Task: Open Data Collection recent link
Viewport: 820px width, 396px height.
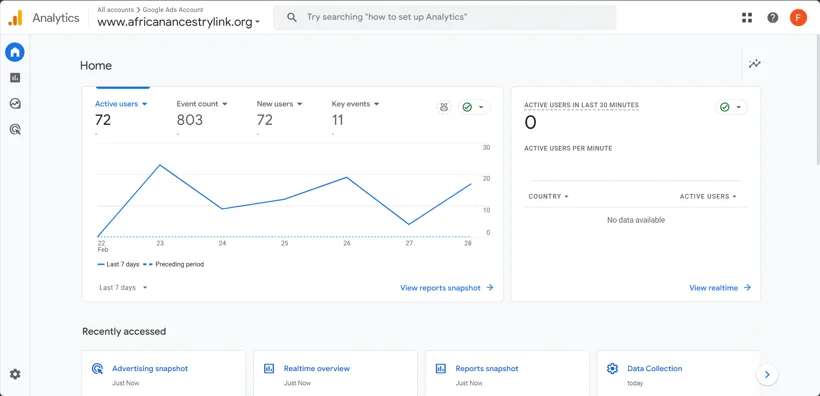Action: [x=655, y=368]
